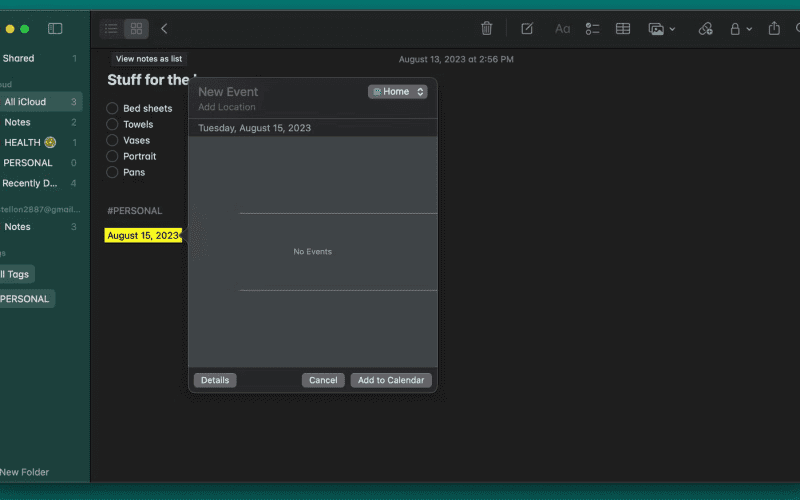Viewport: 800px width, 500px height.
Task: Select the PERSONAL tag filter
Action: [x=26, y=299]
